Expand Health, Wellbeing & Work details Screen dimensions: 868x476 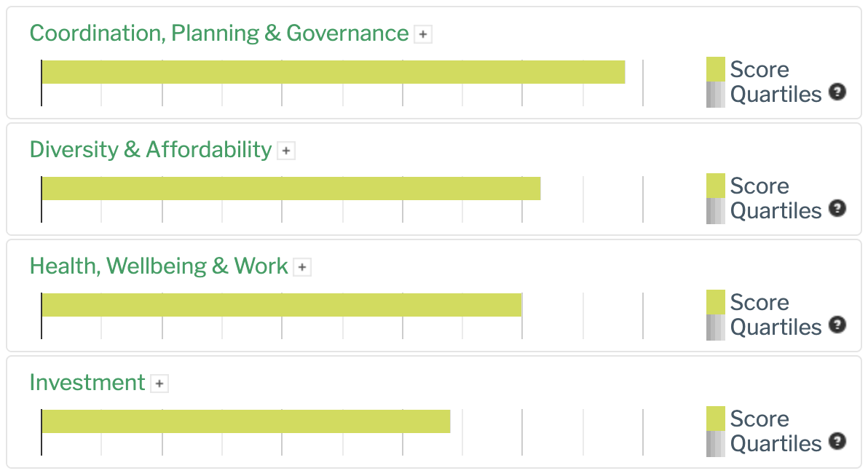[302, 267]
